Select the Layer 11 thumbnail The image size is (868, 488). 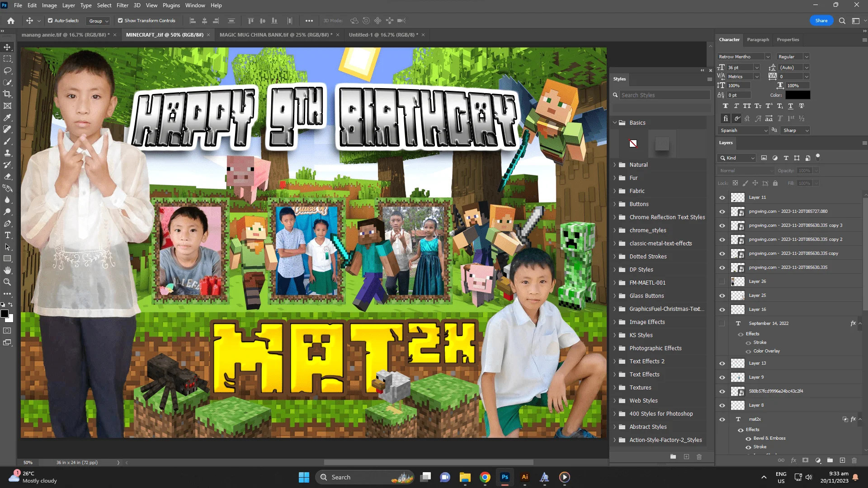(738, 197)
